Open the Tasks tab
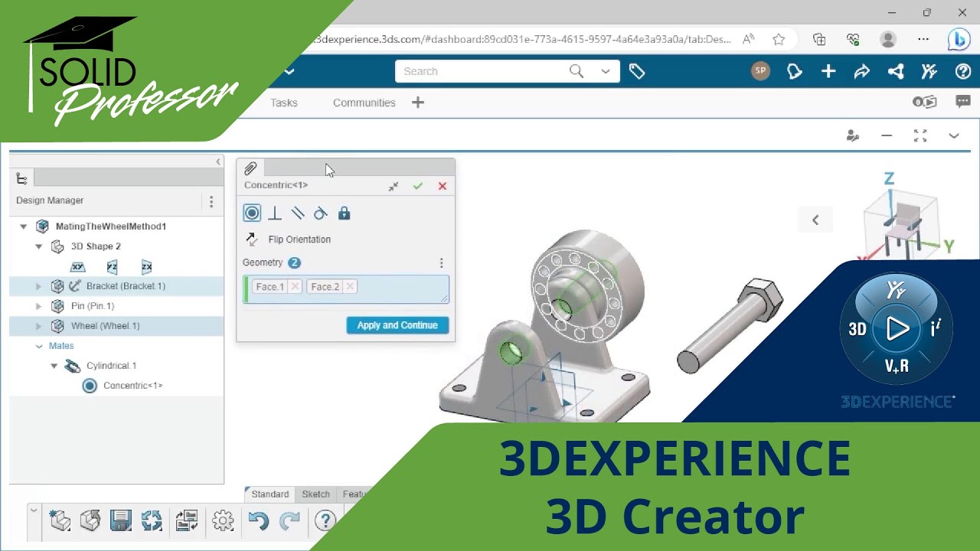The height and width of the screenshot is (551, 980). pyautogui.click(x=284, y=103)
